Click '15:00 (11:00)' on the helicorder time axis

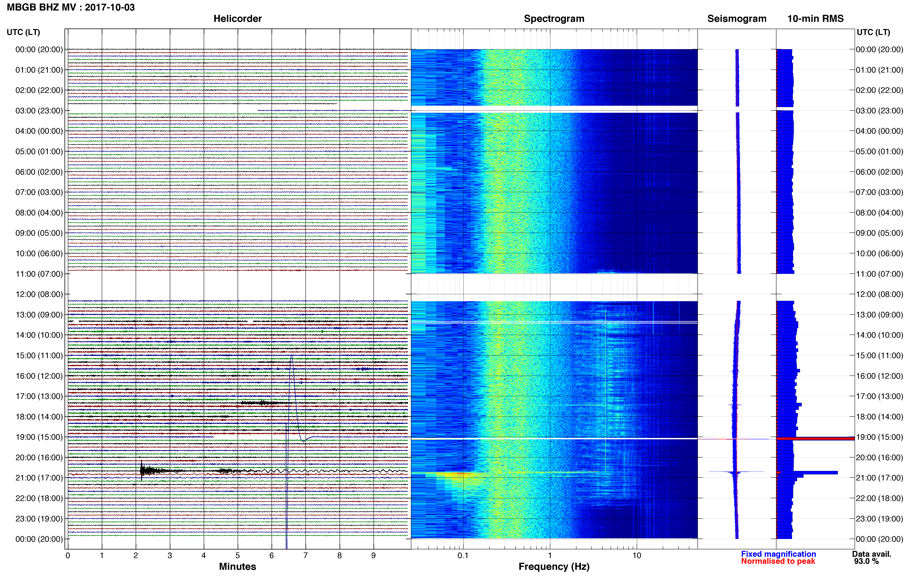[39, 355]
